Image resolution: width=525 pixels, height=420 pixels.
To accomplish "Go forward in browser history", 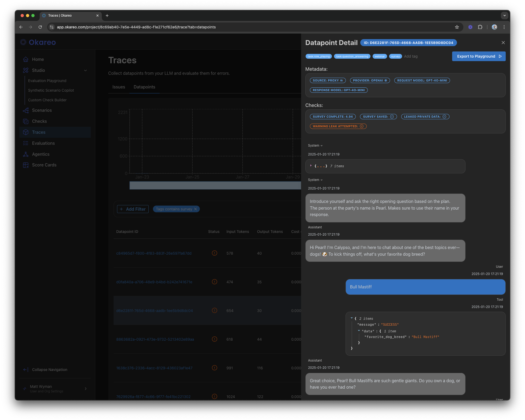I will tap(31, 27).
